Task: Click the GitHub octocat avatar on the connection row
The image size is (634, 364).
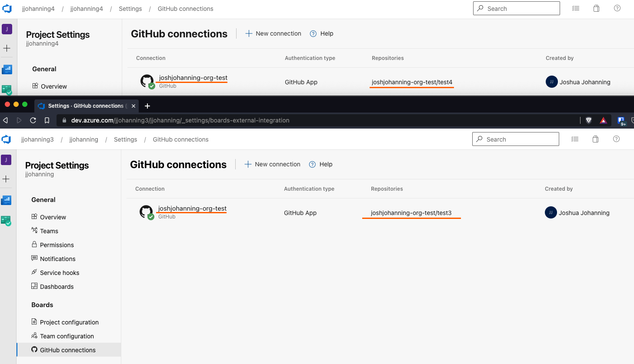Action: pyautogui.click(x=147, y=212)
